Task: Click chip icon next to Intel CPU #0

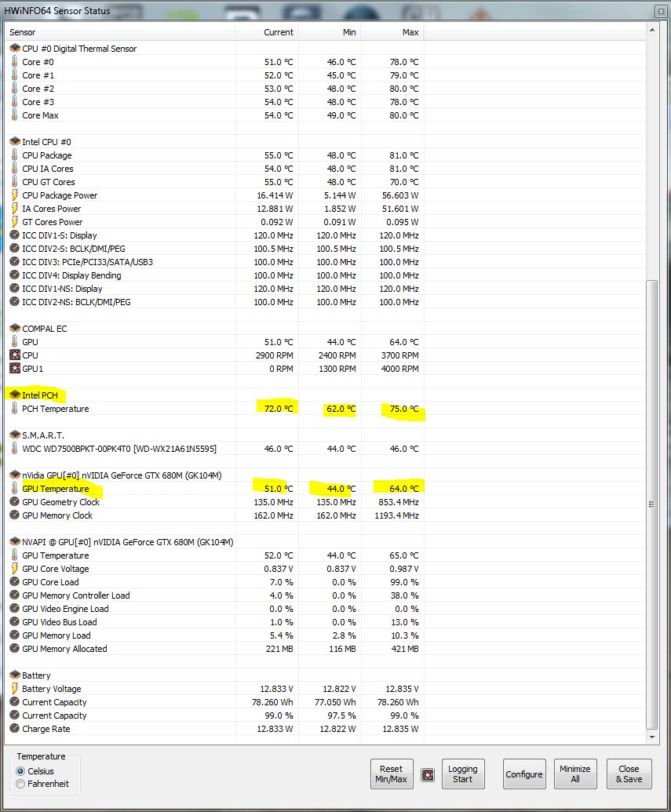Action: (15, 141)
